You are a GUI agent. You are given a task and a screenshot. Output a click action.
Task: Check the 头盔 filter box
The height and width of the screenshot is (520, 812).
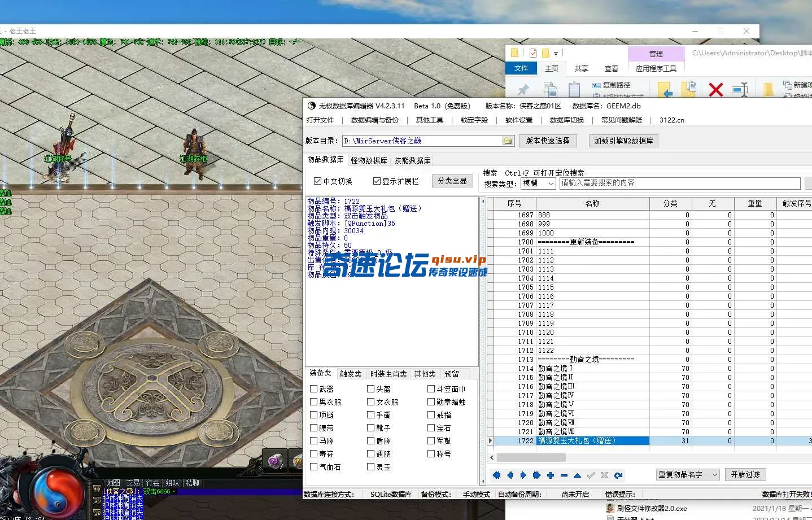(371, 389)
